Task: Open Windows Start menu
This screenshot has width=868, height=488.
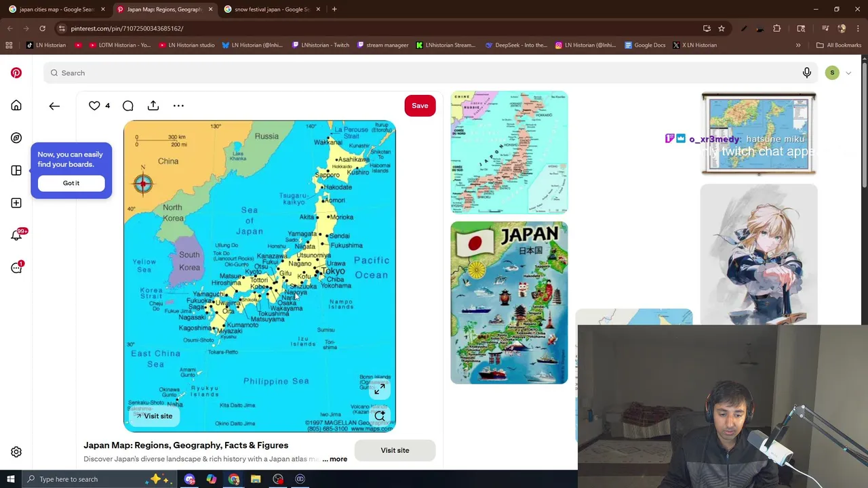Action: (10, 479)
